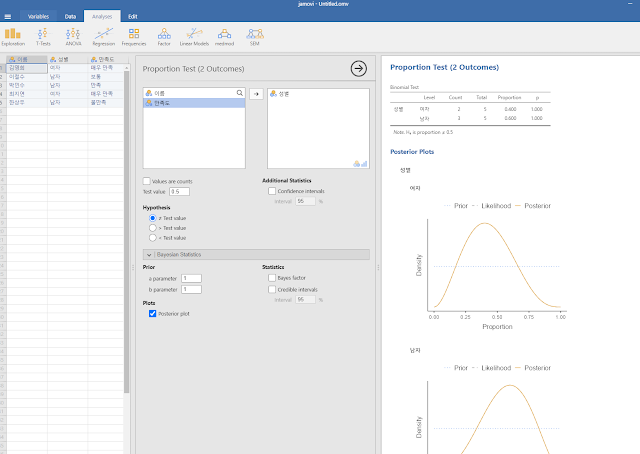Click the 성별 column header
Image resolution: width=640 pixels, height=454 pixels.
67,60
